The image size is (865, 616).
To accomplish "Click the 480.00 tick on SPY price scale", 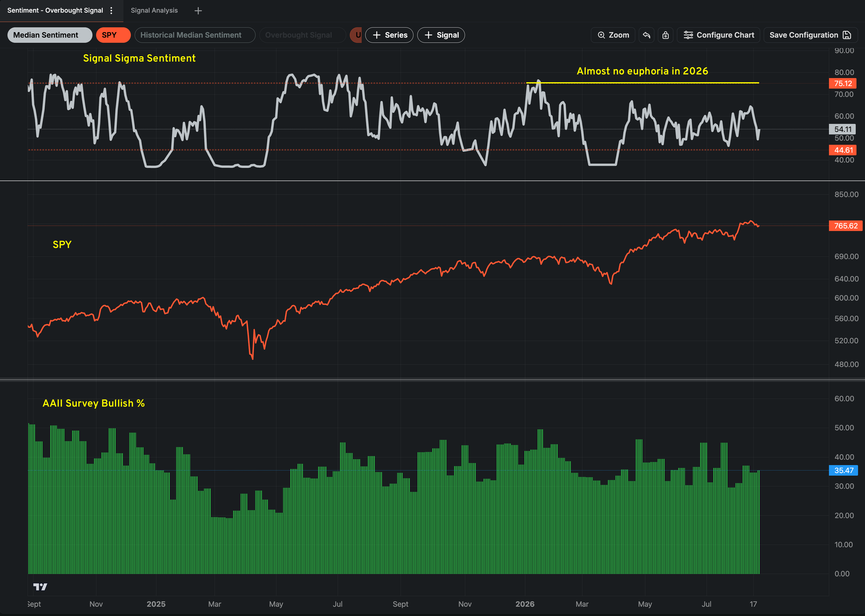I will (x=846, y=364).
